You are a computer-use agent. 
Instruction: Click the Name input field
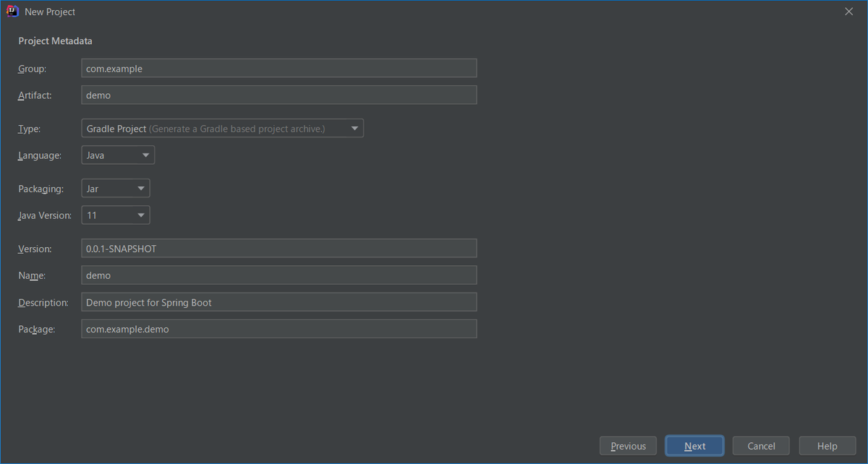(x=279, y=275)
